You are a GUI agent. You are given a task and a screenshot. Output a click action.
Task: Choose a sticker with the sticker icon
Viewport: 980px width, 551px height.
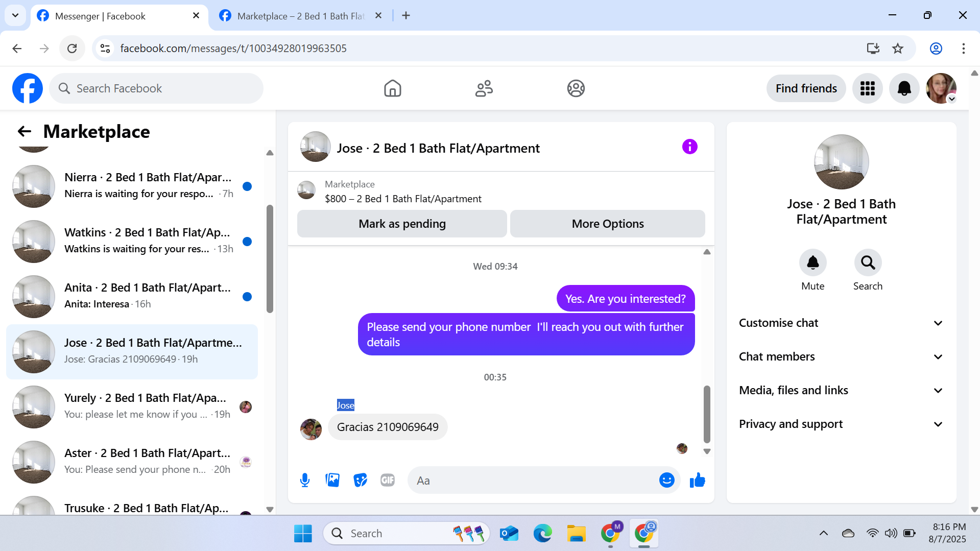point(360,480)
